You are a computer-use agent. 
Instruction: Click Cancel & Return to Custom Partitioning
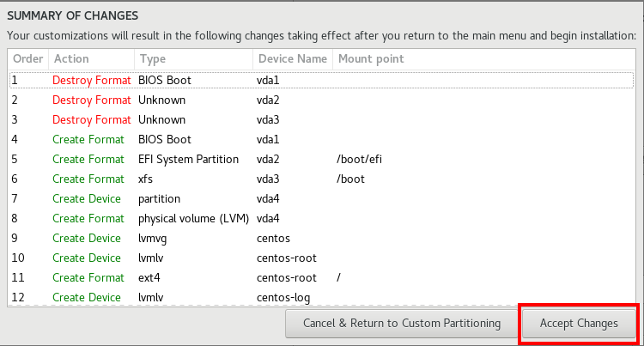click(402, 324)
